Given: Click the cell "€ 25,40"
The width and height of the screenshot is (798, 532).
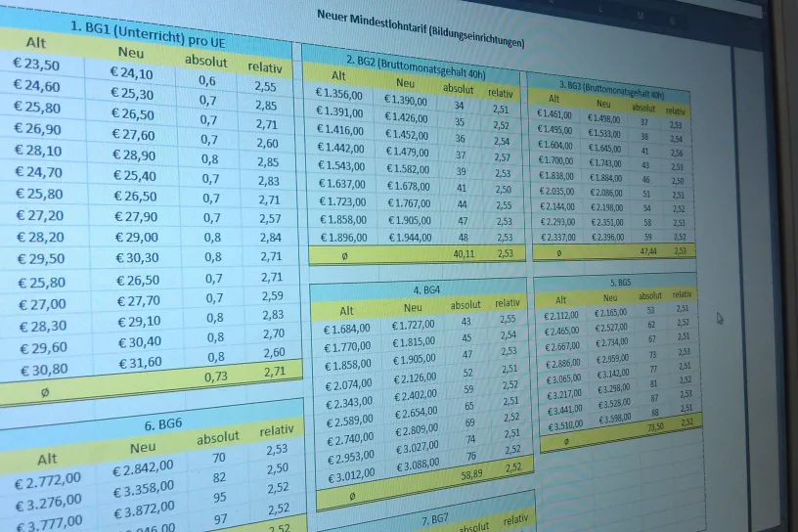Looking at the screenshot, I should coord(135,176).
